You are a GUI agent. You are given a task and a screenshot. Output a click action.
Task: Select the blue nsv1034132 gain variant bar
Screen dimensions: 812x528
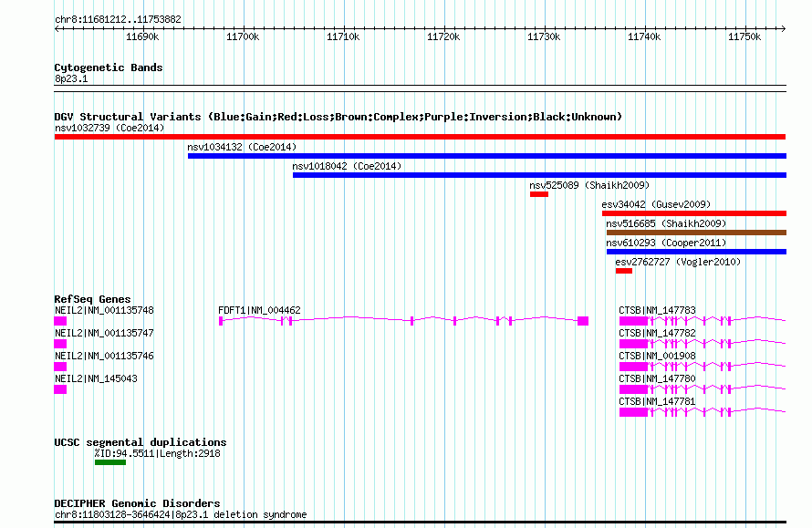tap(487, 156)
